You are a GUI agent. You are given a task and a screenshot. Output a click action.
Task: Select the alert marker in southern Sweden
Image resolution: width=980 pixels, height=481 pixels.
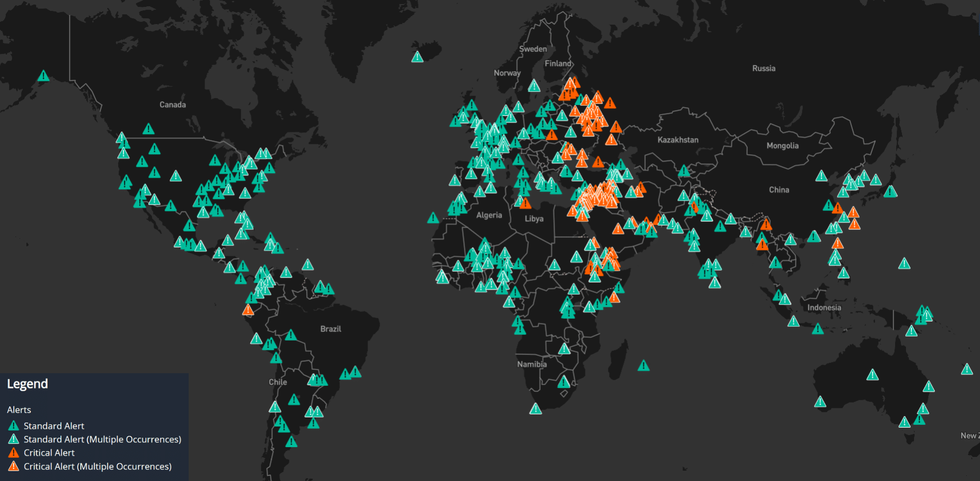click(x=534, y=86)
